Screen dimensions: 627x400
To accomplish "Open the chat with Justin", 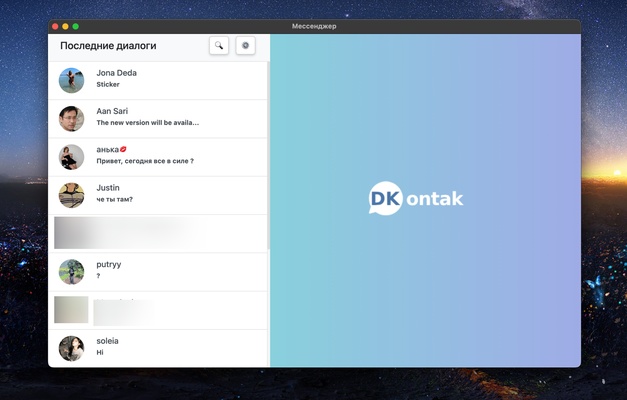I will (x=158, y=196).
